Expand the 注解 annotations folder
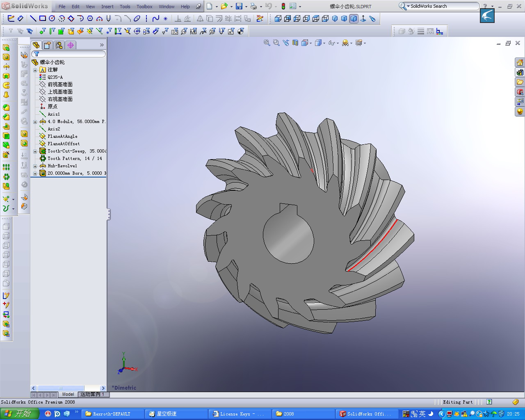The image size is (525, 420). coord(35,70)
